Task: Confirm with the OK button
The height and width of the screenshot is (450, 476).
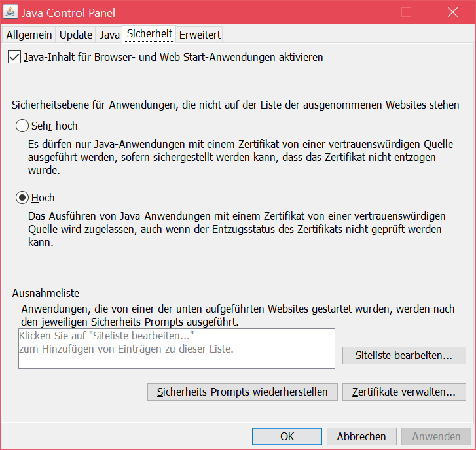Action: (x=287, y=436)
